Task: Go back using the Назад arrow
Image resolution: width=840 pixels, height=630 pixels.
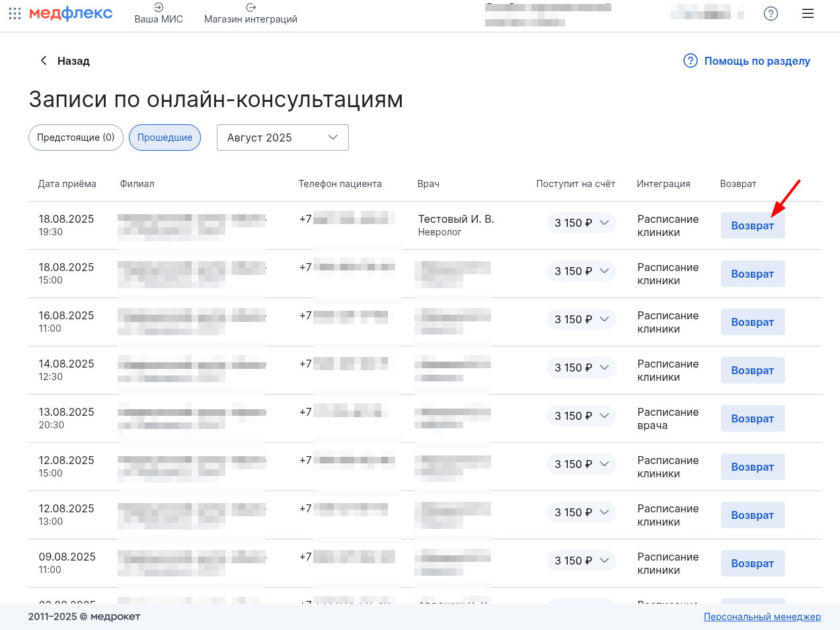Action: 64,61
